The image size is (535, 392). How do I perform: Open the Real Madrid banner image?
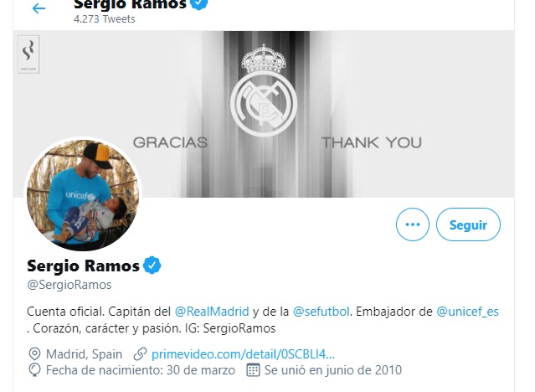pyautogui.click(x=264, y=114)
